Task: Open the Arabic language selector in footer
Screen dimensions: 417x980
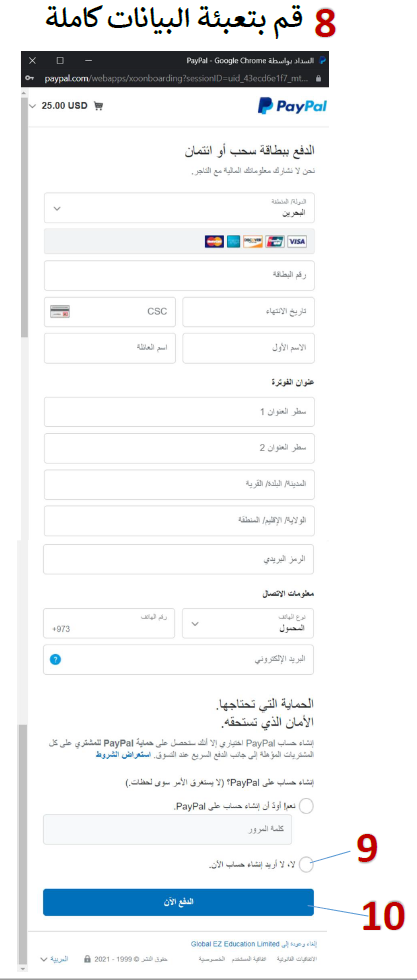Action: (x=54, y=958)
